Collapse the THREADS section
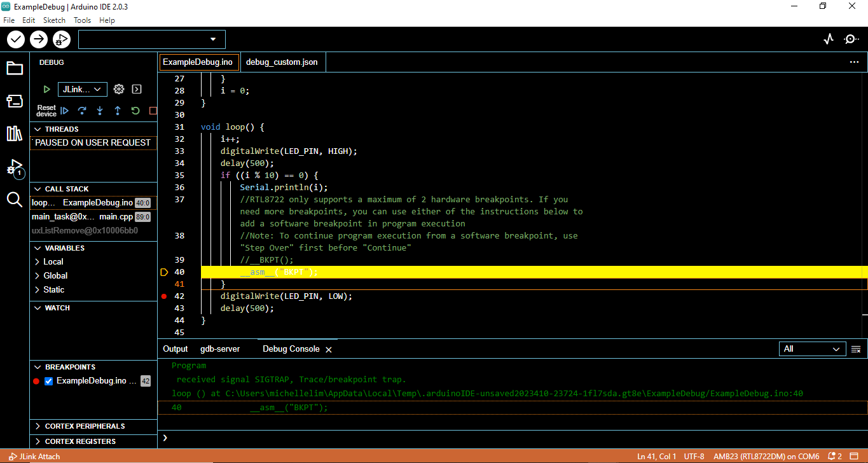The image size is (868, 463). (93, 129)
